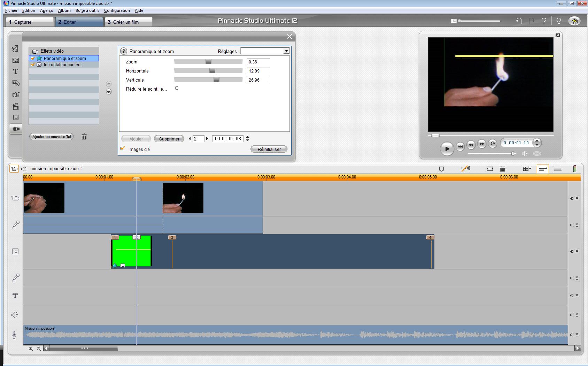Delete clip using timeline trash icon

pyautogui.click(x=502, y=169)
